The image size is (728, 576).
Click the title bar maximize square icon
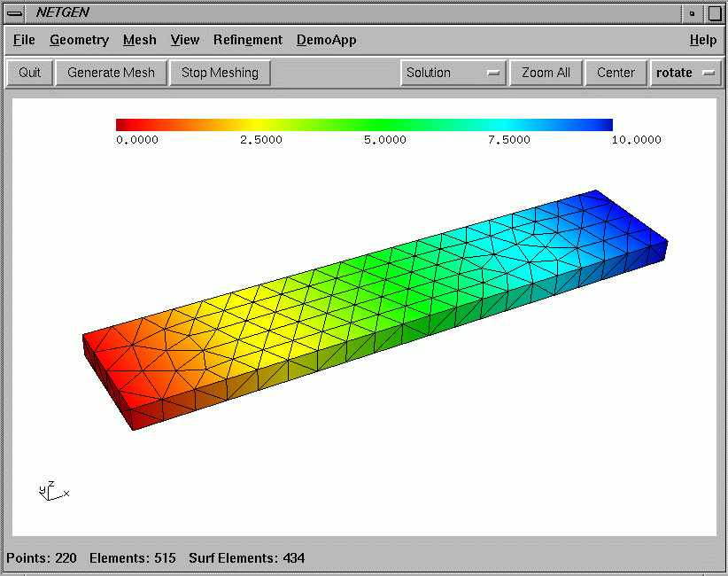click(x=715, y=13)
